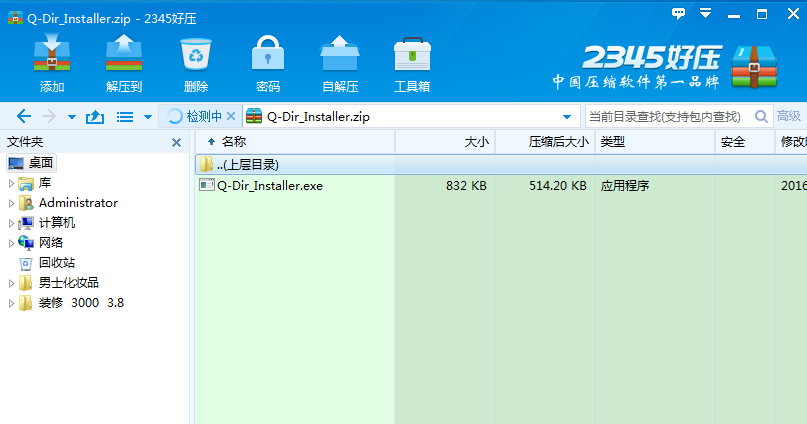The width and height of the screenshot is (807, 424).
Task: Select 桌面 in the folder tree
Action: (31, 163)
